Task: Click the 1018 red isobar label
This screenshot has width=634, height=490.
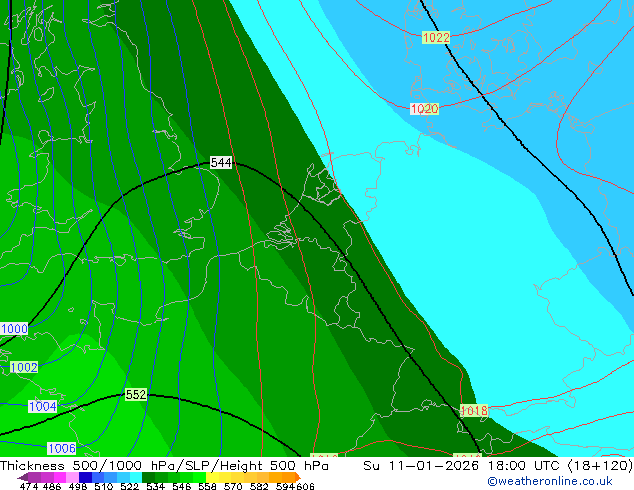Action: click(474, 411)
